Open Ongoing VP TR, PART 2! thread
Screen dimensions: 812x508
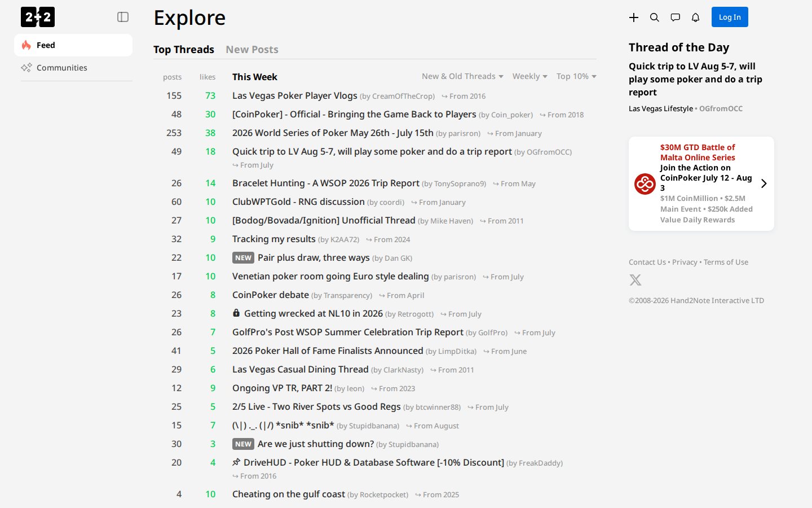(282, 388)
